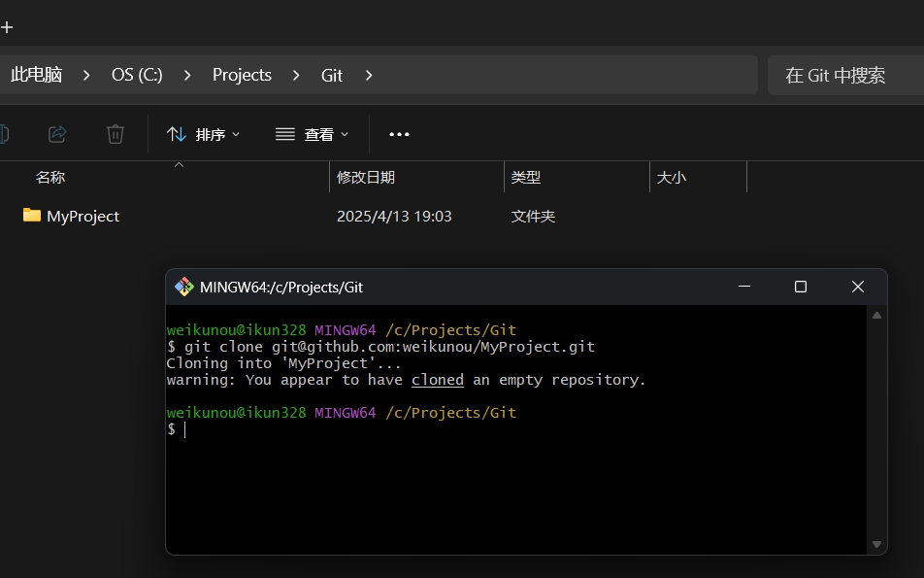
Task: Open the 查看 view dropdown
Action: tap(313, 134)
